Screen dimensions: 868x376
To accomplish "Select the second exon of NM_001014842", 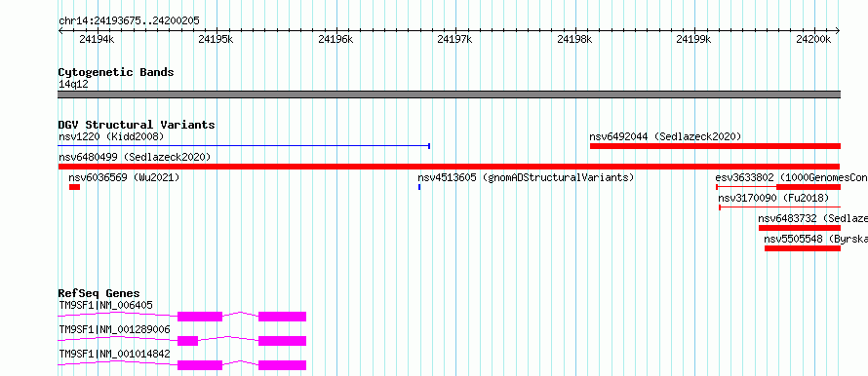I will pyautogui.click(x=282, y=365).
